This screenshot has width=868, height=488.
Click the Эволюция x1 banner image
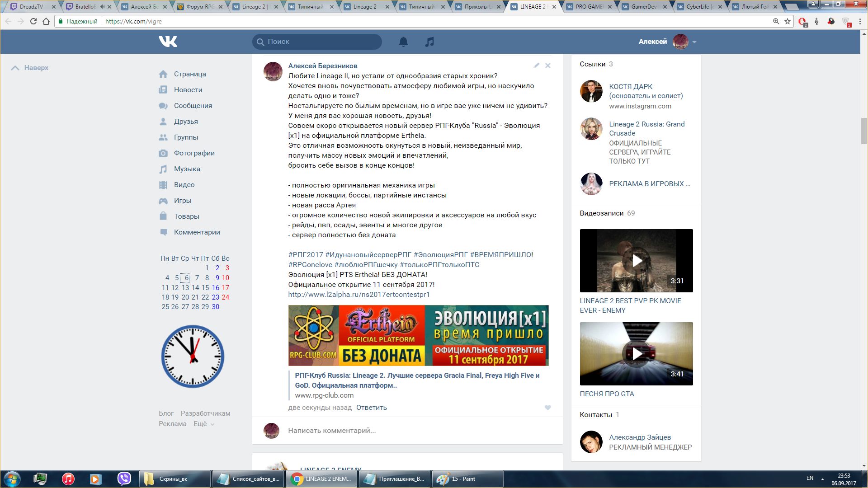click(418, 335)
